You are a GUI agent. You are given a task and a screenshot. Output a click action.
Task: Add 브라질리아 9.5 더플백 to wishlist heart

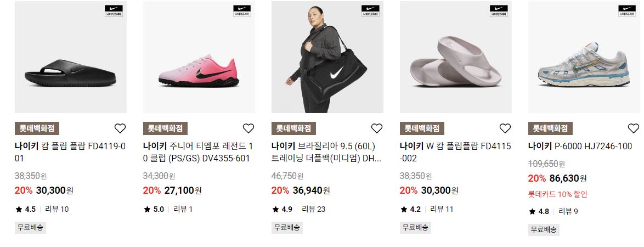[377, 128]
